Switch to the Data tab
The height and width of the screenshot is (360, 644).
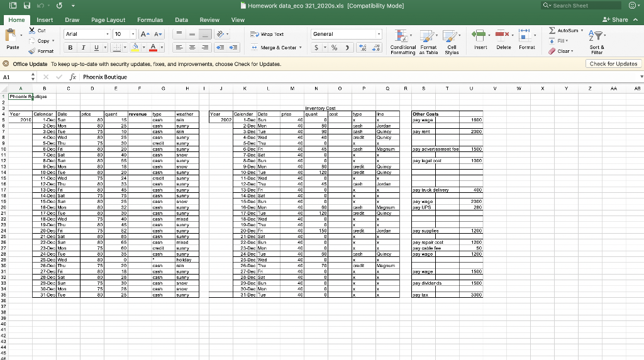pyautogui.click(x=181, y=19)
